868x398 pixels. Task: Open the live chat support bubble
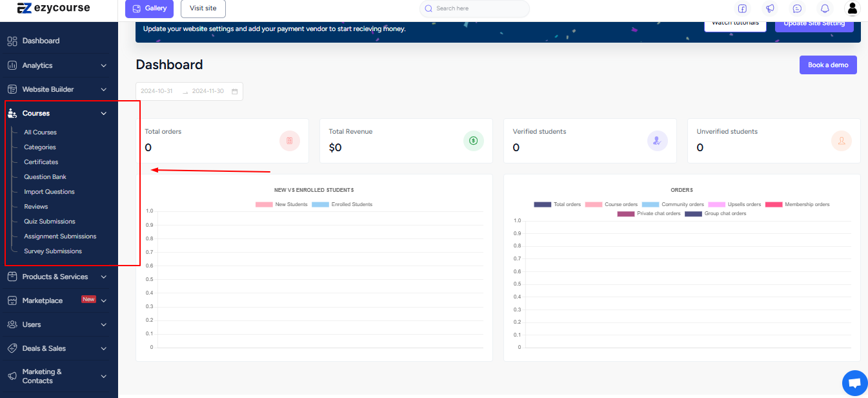point(855,383)
